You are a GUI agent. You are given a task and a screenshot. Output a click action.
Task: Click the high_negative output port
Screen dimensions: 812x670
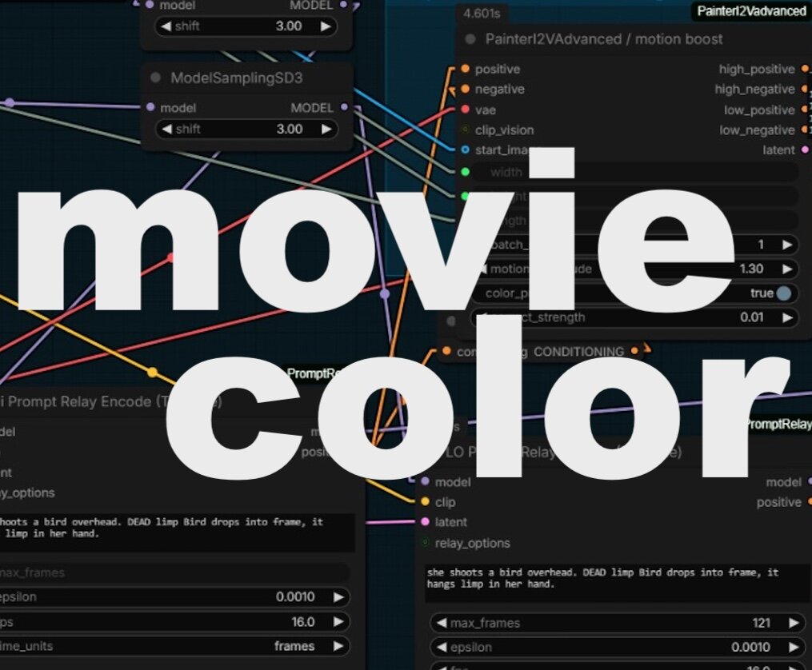tap(805, 89)
